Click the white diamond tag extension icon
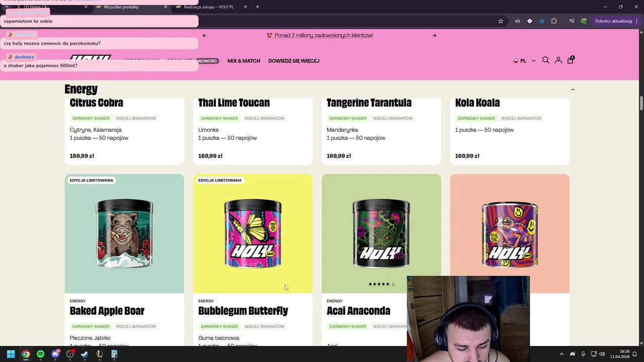 (x=529, y=21)
